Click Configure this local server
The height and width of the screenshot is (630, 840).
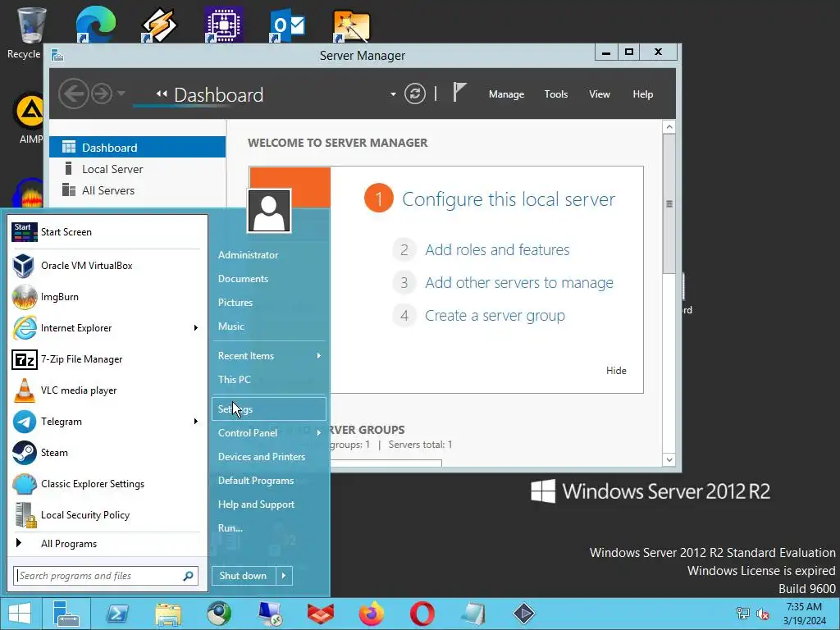[509, 199]
